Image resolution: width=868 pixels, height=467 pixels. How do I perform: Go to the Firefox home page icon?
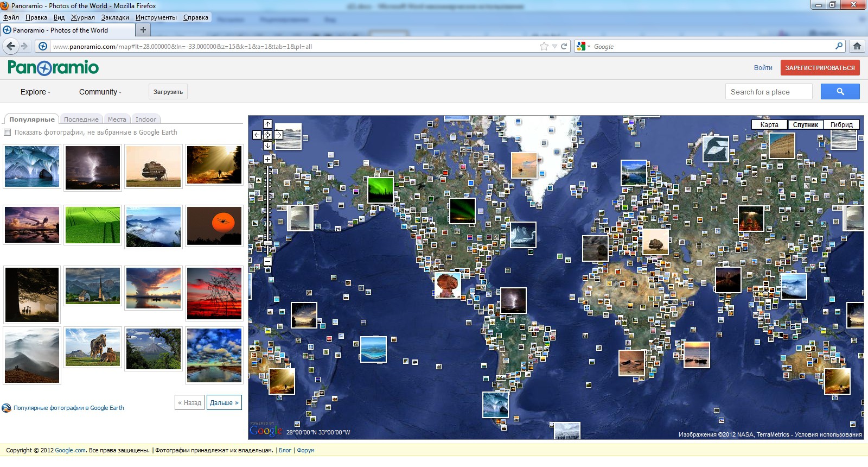[x=857, y=46]
